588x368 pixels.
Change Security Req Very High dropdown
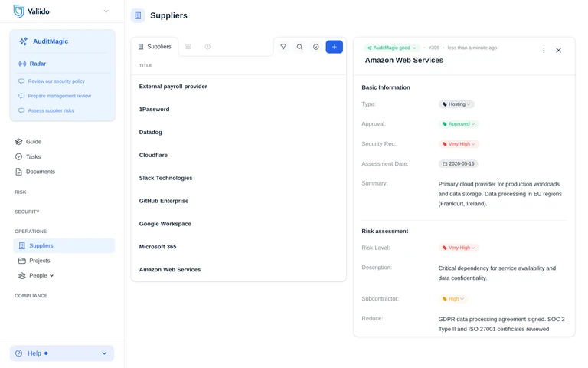click(x=459, y=144)
